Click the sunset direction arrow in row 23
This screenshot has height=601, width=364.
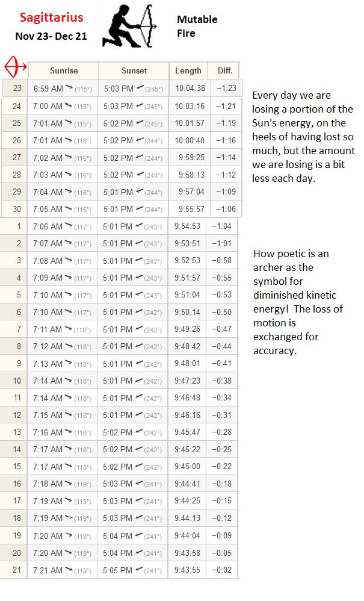pyautogui.click(x=140, y=88)
